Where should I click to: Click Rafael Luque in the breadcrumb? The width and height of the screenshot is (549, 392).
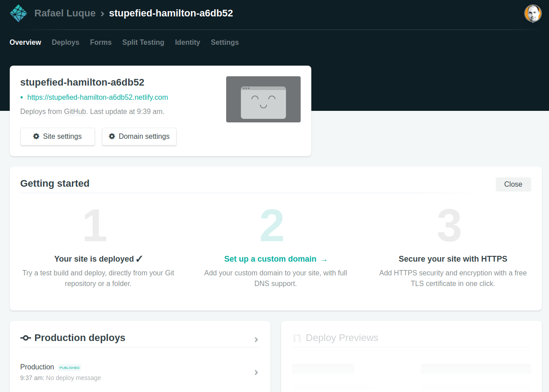(65, 13)
